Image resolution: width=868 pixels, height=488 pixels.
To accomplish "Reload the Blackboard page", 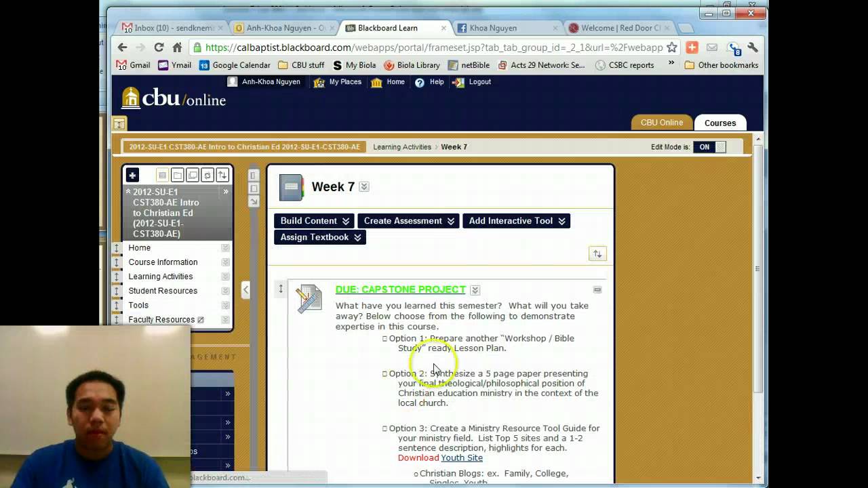I will pyautogui.click(x=159, y=47).
